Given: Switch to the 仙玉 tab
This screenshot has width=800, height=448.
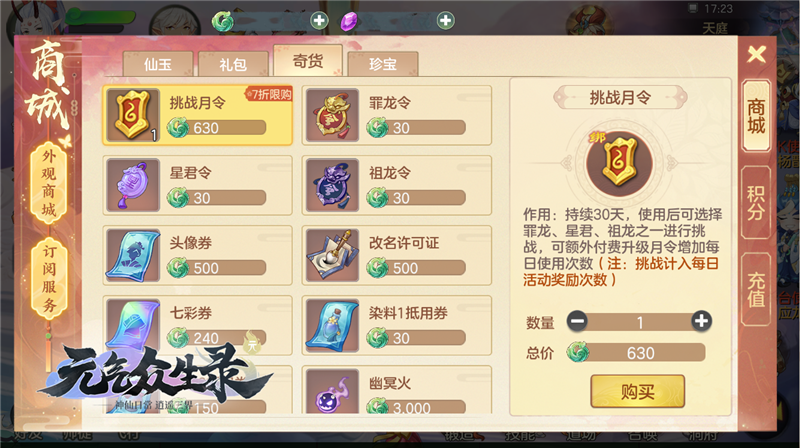Looking at the screenshot, I should [x=158, y=64].
